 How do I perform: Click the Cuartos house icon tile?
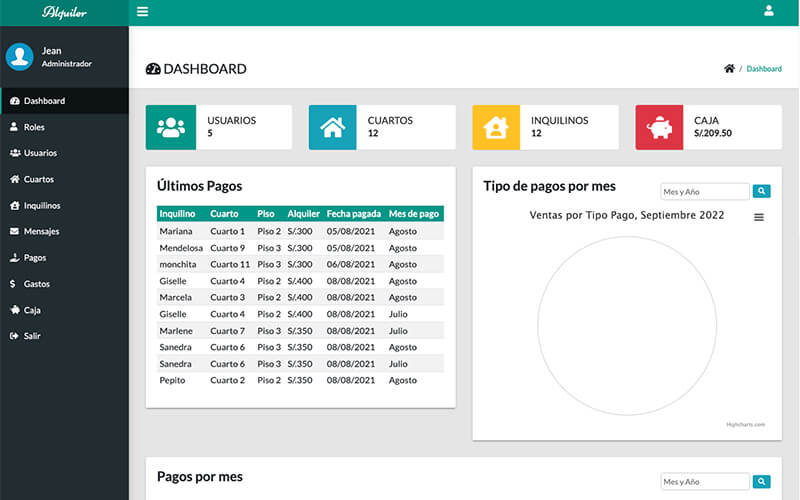(x=333, y=127)
